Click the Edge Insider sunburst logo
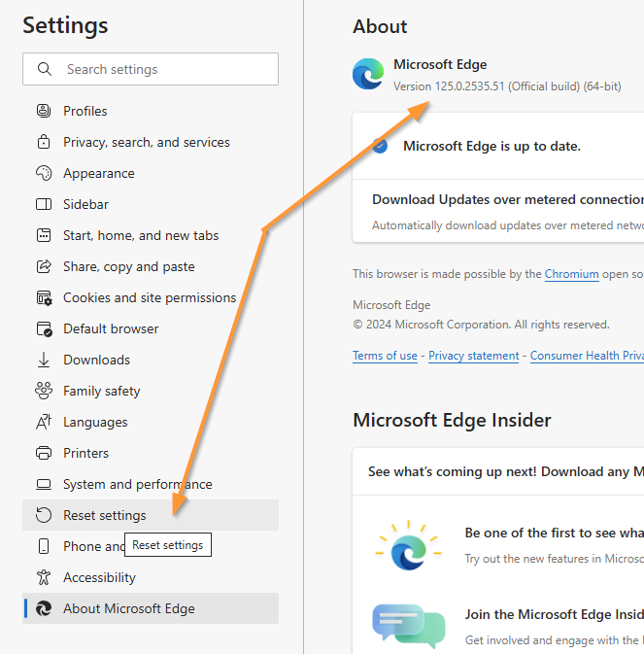This screenshot has width=644, height=654. click(x=409, y=545)
